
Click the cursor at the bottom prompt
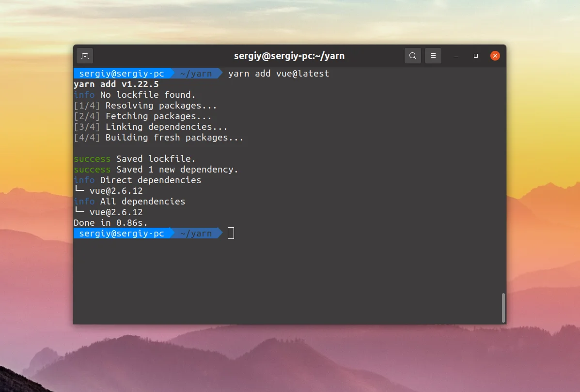[231, 234]
